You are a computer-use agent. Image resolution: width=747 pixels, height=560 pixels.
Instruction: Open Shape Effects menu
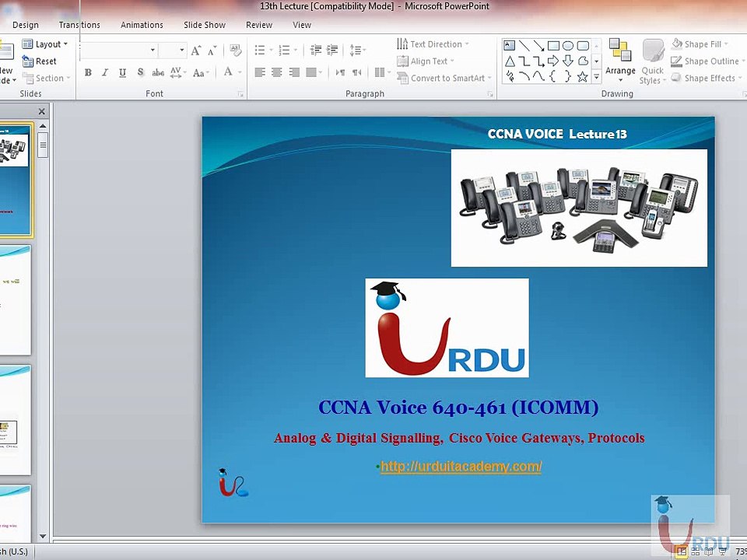707,78
